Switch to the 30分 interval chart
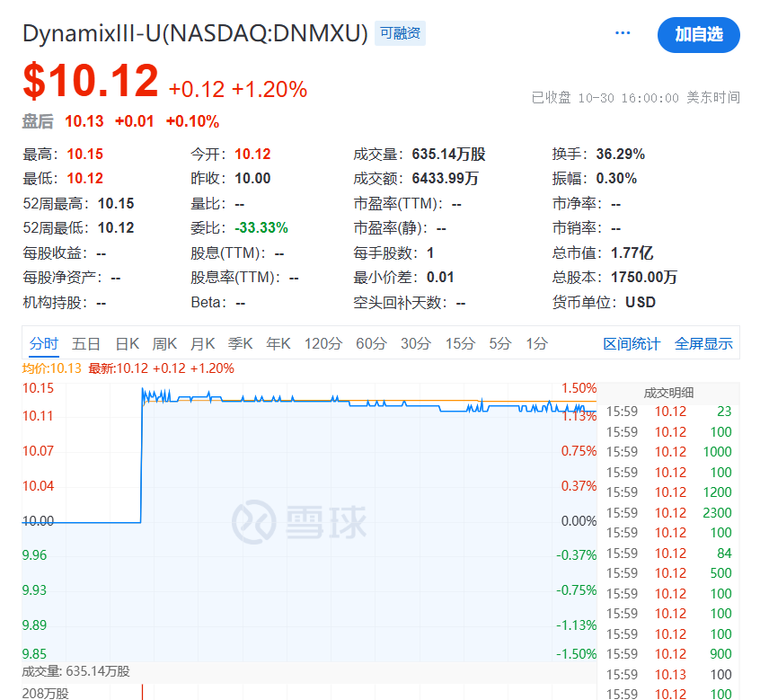 coord(416,343)
